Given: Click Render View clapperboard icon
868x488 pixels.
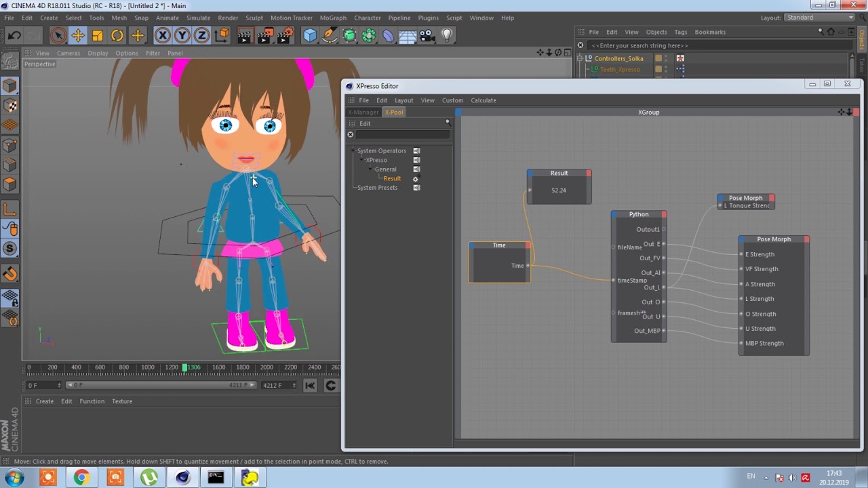Looking at the screenshot, I should [x=244, y=35].
